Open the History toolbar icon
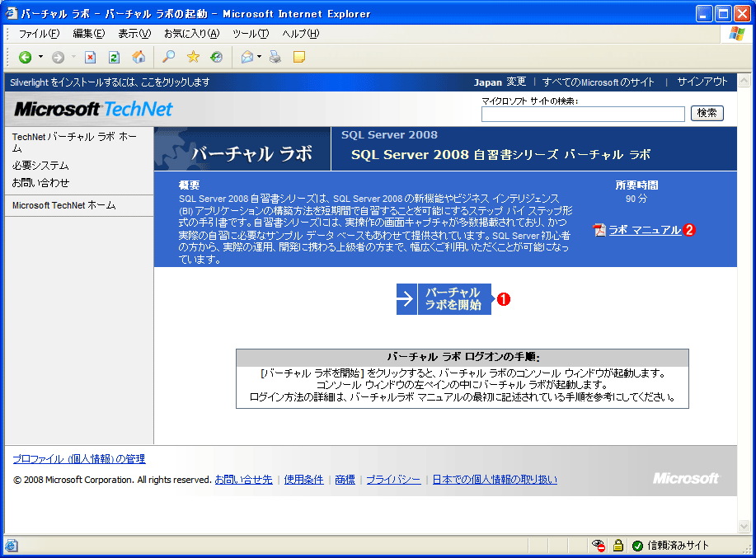Image resolution: width=756 pixels, height=558 pixels. coord(217,57)
